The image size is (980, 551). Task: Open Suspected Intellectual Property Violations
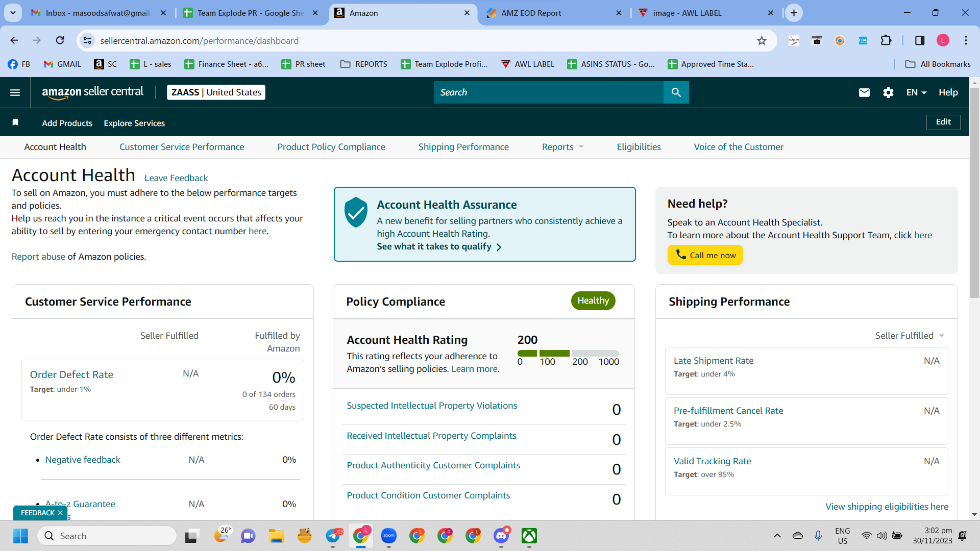click(432, 406)
